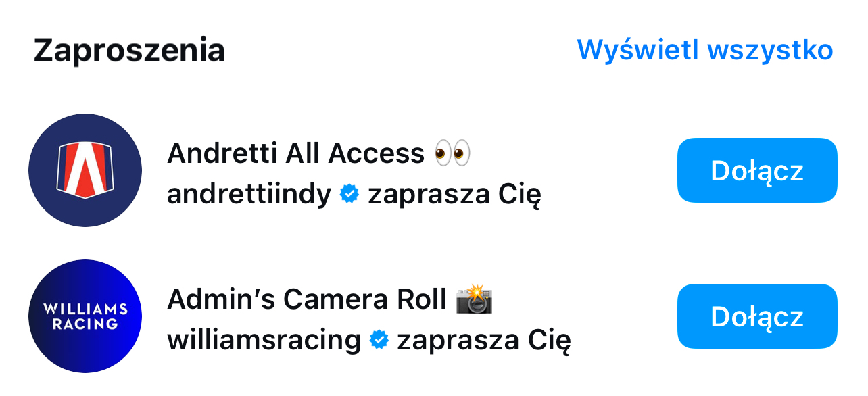Open the Admin's Camera Roll channel title
This screenshot has width=868, height=396.
pyautogui.click(x=307, y=299)
